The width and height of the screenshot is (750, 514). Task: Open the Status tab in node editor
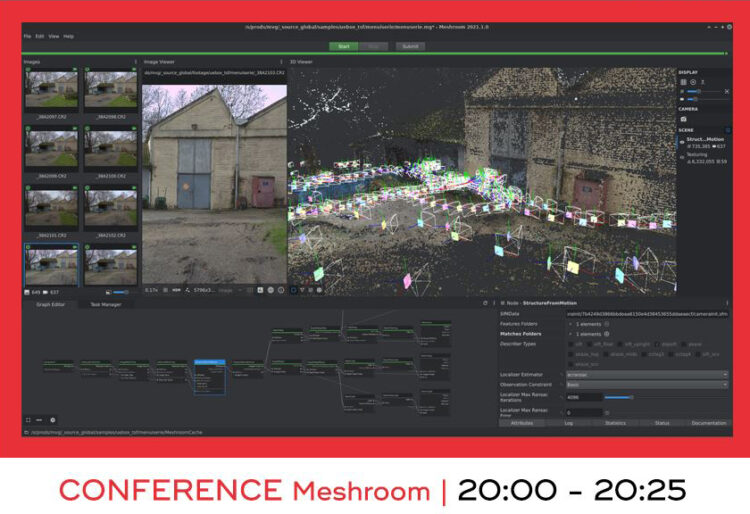point(662,423)
